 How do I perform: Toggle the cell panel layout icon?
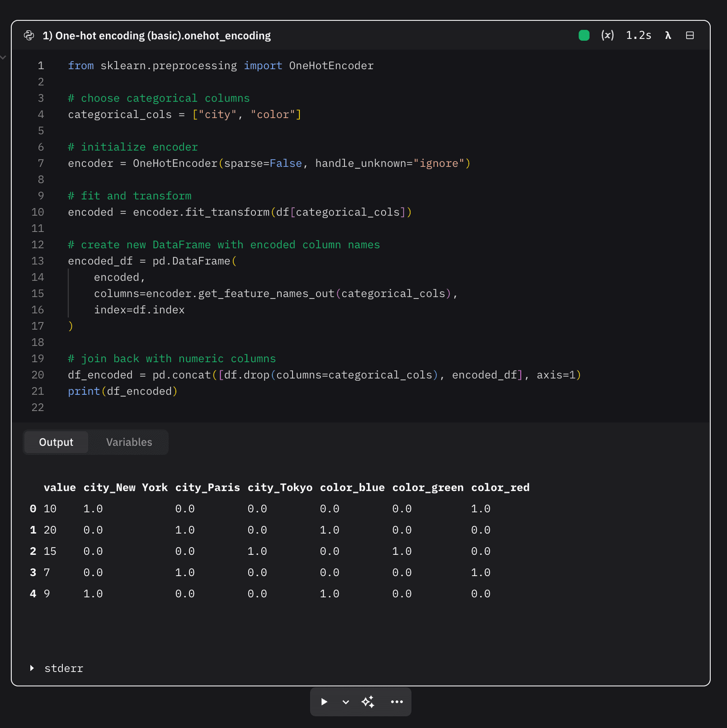(x=690, y=35)
